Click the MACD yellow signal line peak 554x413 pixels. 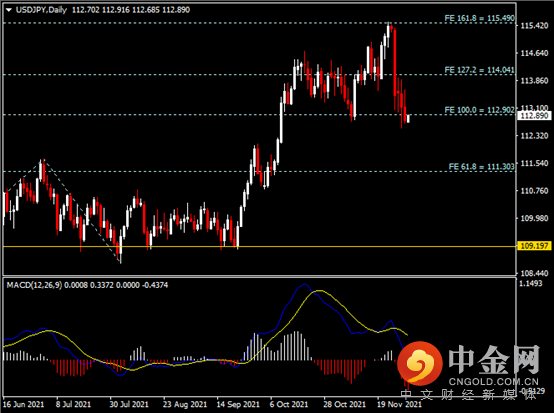319,291
